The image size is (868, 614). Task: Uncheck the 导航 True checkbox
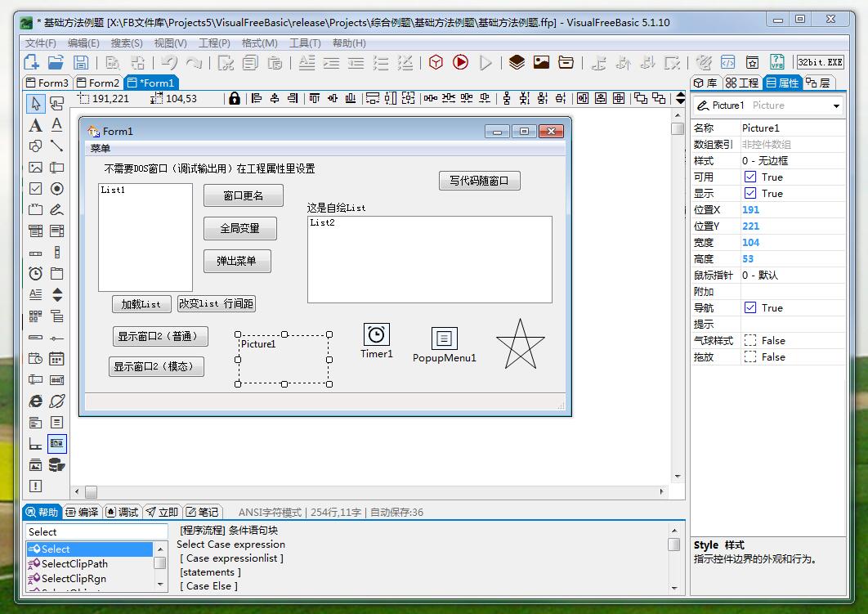750,308
